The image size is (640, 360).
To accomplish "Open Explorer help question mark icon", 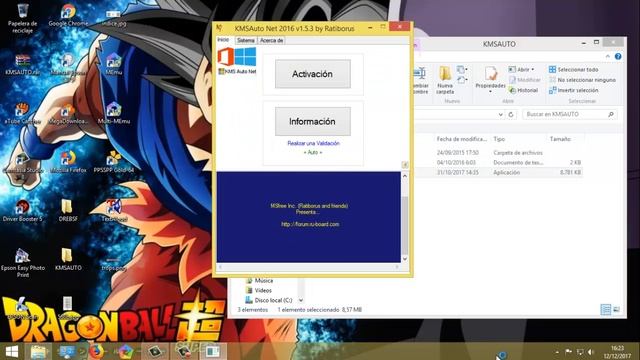I will coord(618,56).
